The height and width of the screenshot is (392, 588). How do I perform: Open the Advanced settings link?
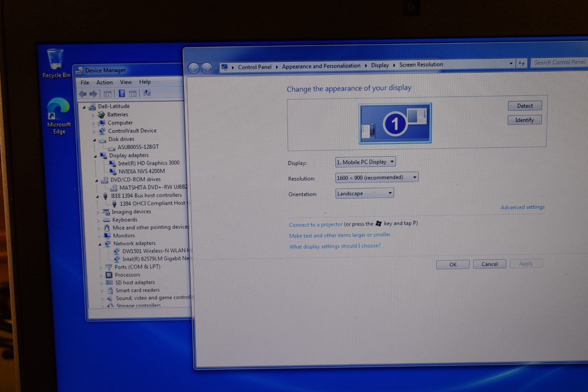pos(523,207)
